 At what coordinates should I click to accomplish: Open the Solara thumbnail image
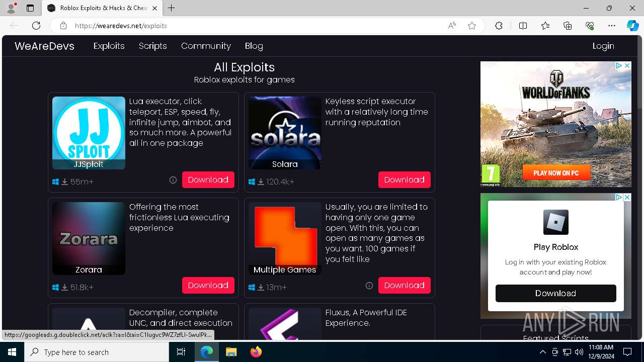[x=285, y=133]
